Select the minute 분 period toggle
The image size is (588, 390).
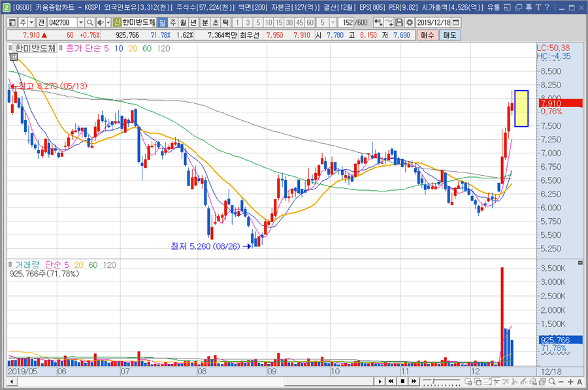click(x=204, y=22)
